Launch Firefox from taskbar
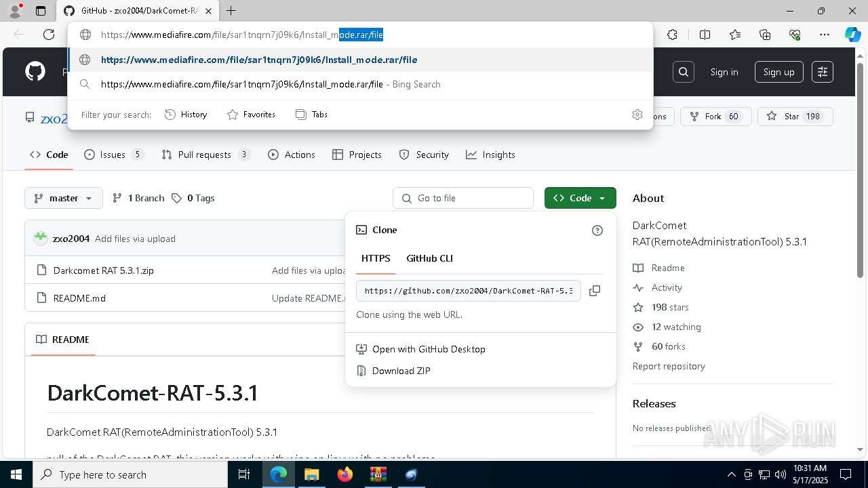The height and width of the screenshot is (488, 868). point(344,474)
